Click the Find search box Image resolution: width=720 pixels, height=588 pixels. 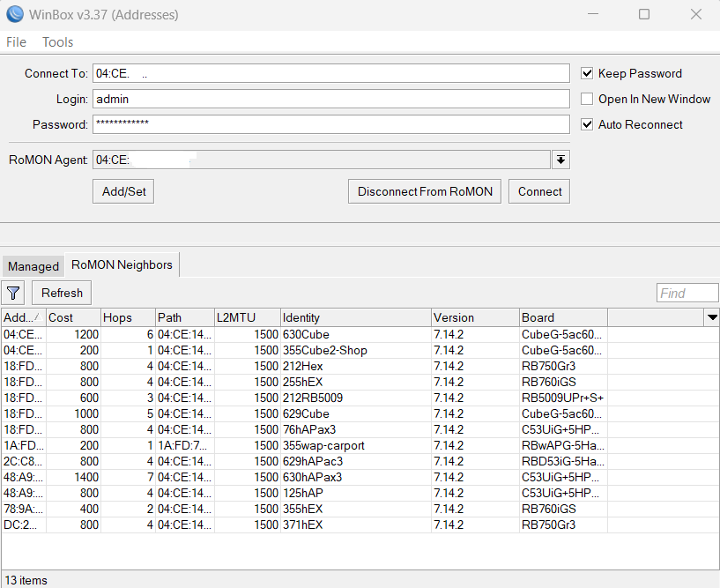(687, 293)
